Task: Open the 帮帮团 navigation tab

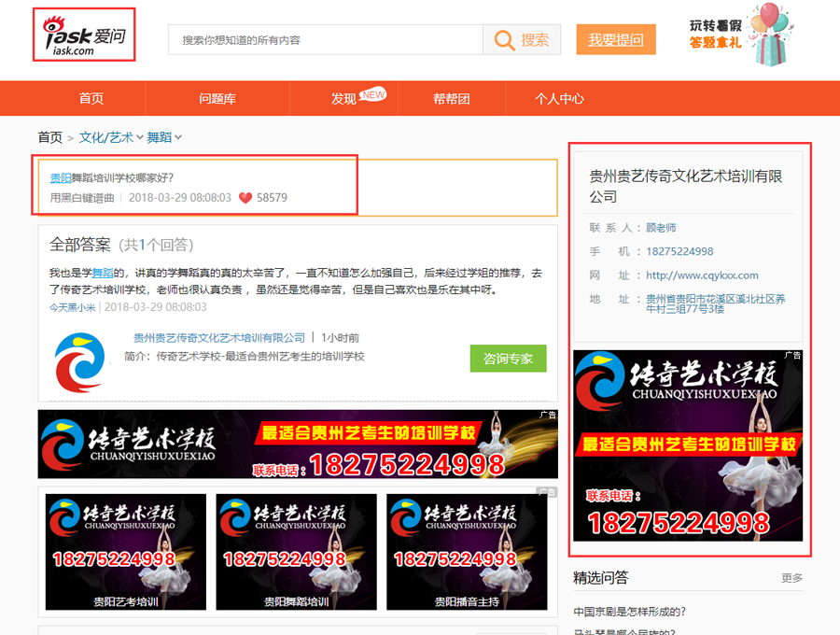Action: click(452, 99)
